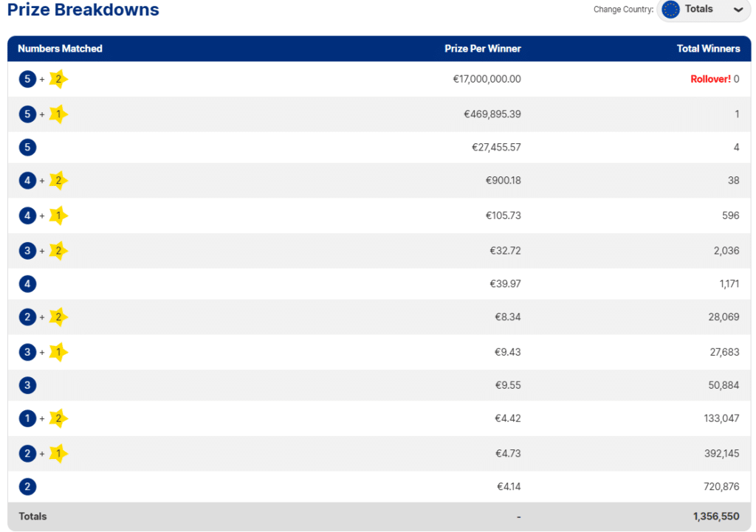The width and height of the screenshot is (756, 532).
Task: Click the yellow star 2 in the €8.34 row
Action: (58, 317)
